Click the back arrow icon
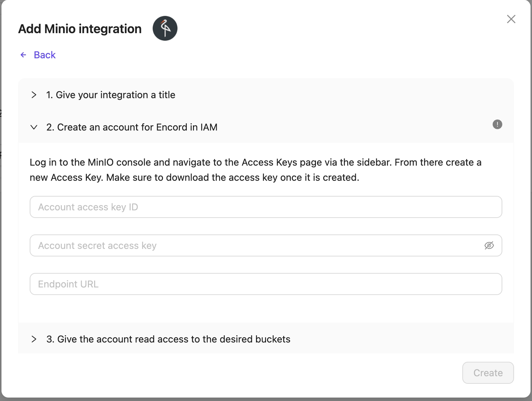Screen dimensions: 532x401 coord(23,55)
